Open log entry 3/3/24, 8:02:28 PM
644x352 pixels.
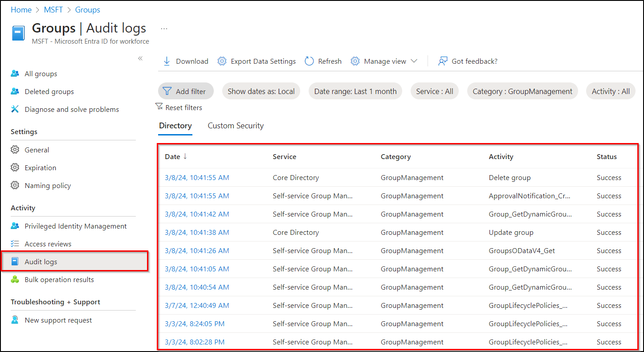tap(195, 342)
